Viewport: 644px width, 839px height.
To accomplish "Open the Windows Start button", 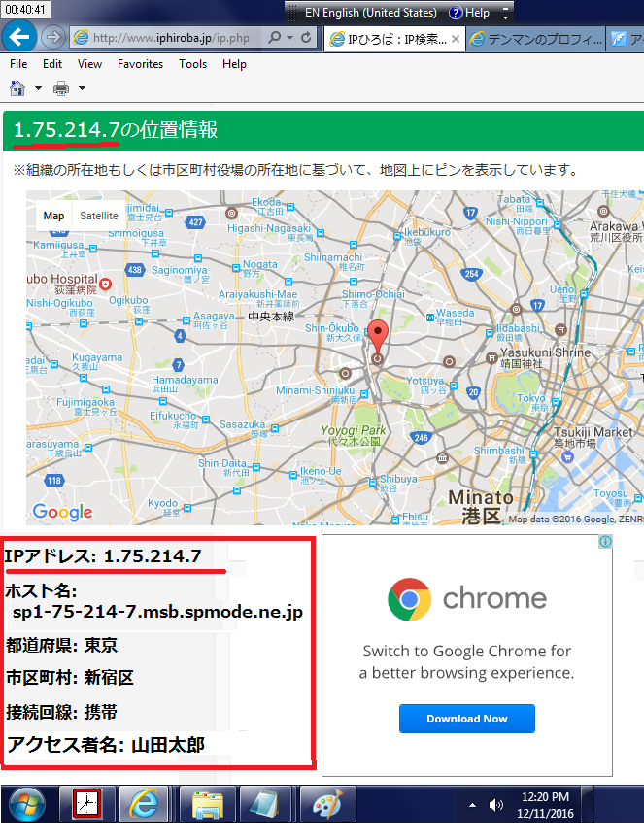I will 27,805.
